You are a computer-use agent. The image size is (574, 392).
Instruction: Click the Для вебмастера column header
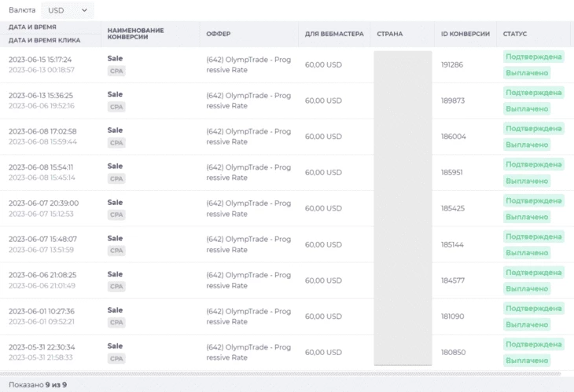[x=334, y=34]
